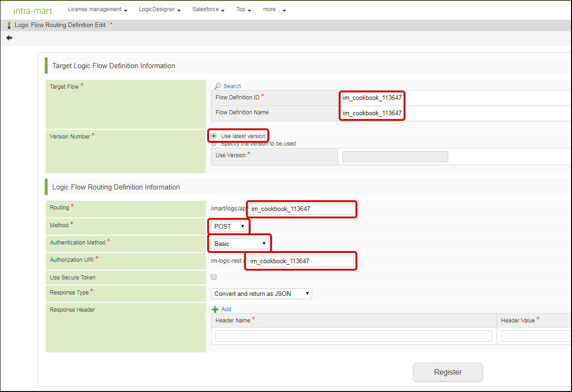Click the intra-mart logo
The image size is (572, 392).
[x=33, y=10]
